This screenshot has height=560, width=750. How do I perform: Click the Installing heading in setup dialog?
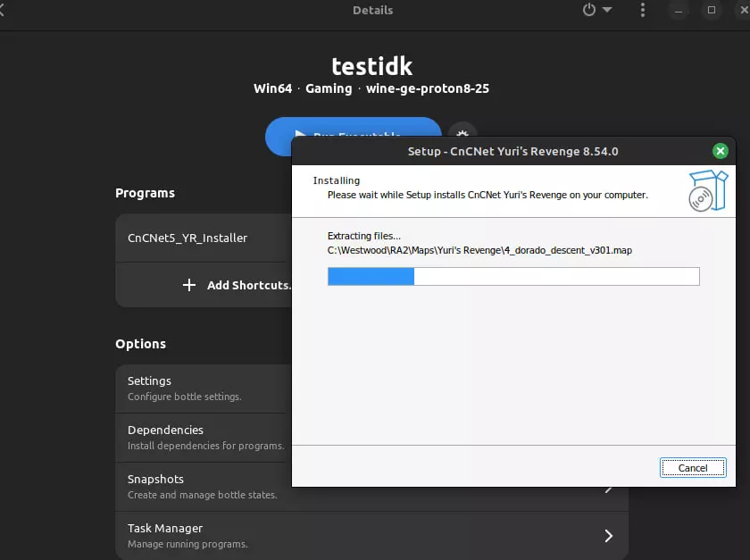click(x=337, y=180)
